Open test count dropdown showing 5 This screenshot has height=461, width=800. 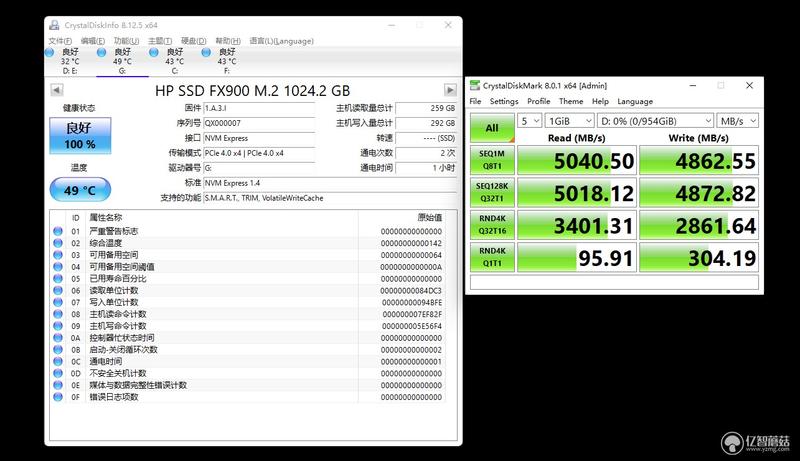pos(530,121)
